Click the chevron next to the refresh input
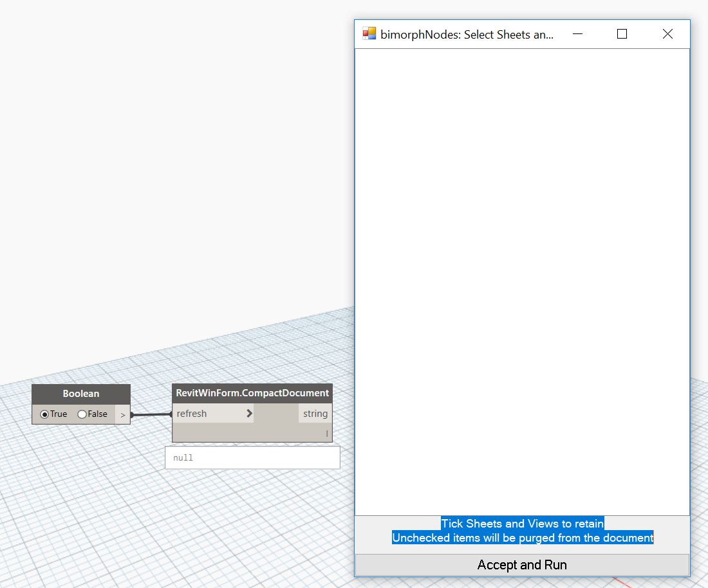This screenshot has height=588, width=708. (248, 413)
